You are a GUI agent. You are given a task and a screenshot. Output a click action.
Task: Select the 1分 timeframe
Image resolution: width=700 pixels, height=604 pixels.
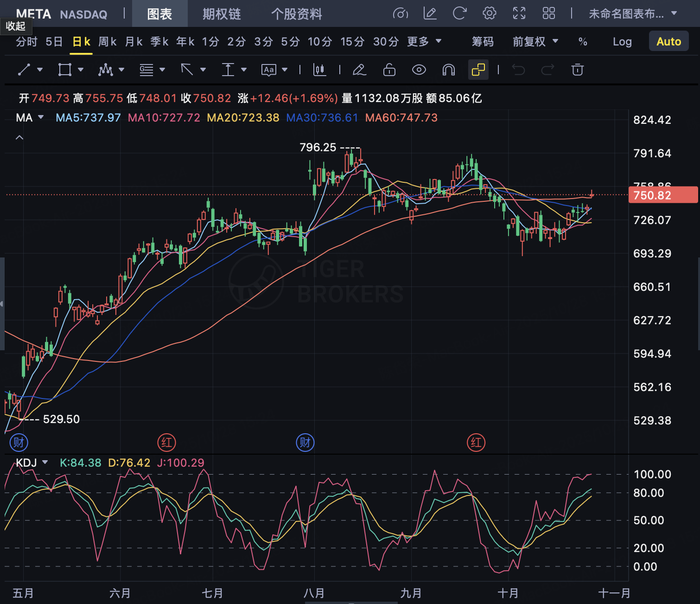tap(210, 42)
